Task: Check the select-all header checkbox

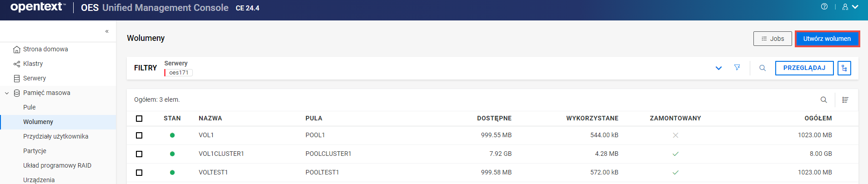Action: pos(139,119)
